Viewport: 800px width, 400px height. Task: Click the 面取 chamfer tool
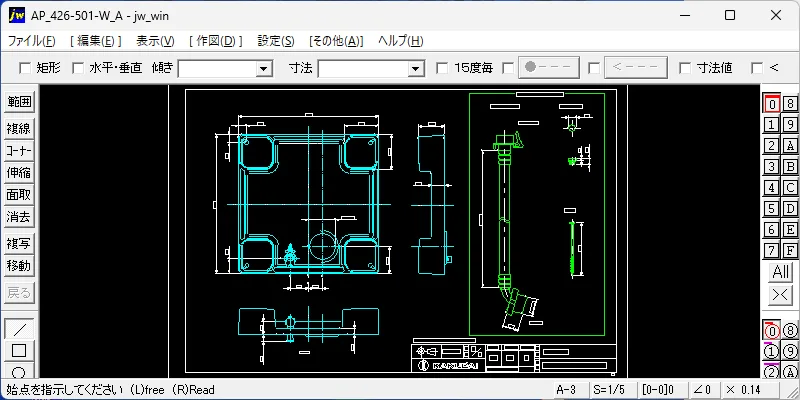[x=19, y=195]
